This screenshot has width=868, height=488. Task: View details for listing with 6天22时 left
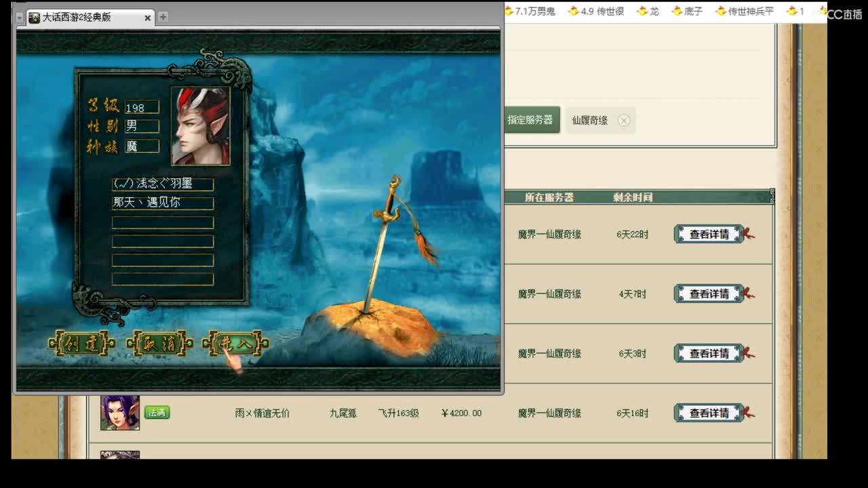click(709, 234)
